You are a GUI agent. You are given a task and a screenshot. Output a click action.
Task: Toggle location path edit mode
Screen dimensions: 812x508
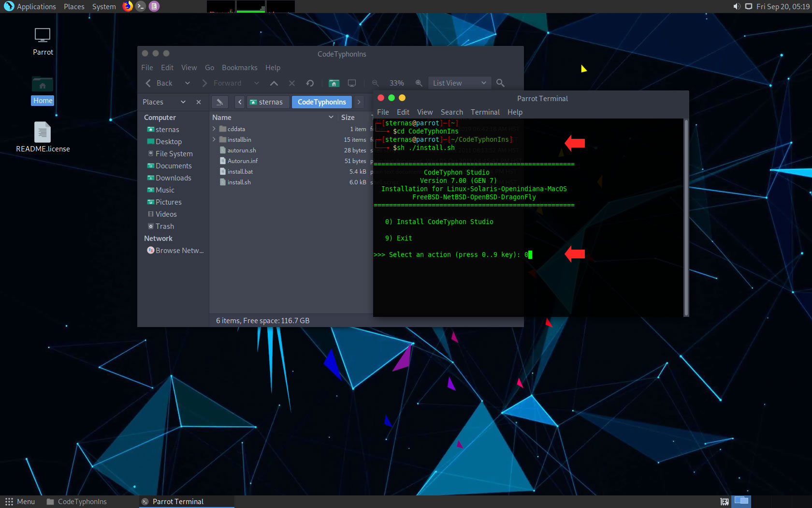click(219, 102)
